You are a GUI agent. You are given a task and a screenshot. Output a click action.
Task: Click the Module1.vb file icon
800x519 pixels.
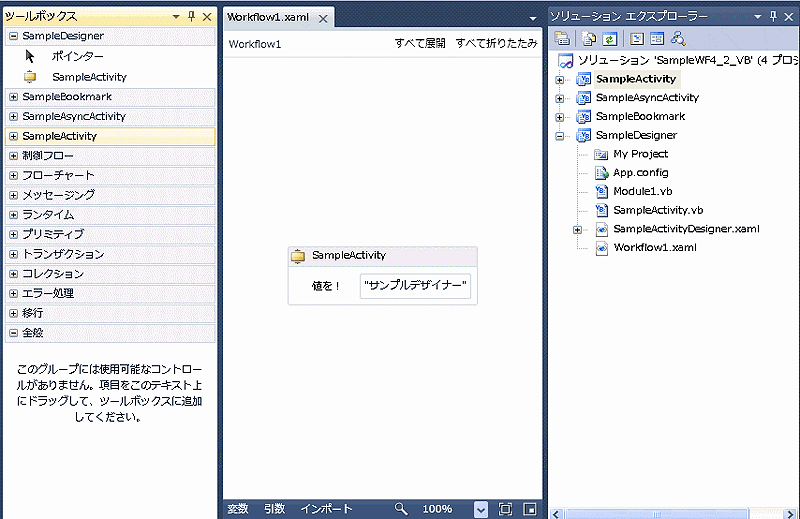click(602, 191)
